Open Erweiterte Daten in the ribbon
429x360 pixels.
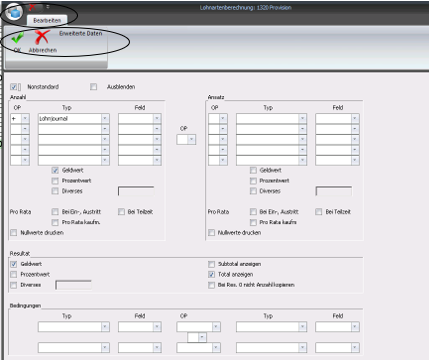click(x=81, y=33)
